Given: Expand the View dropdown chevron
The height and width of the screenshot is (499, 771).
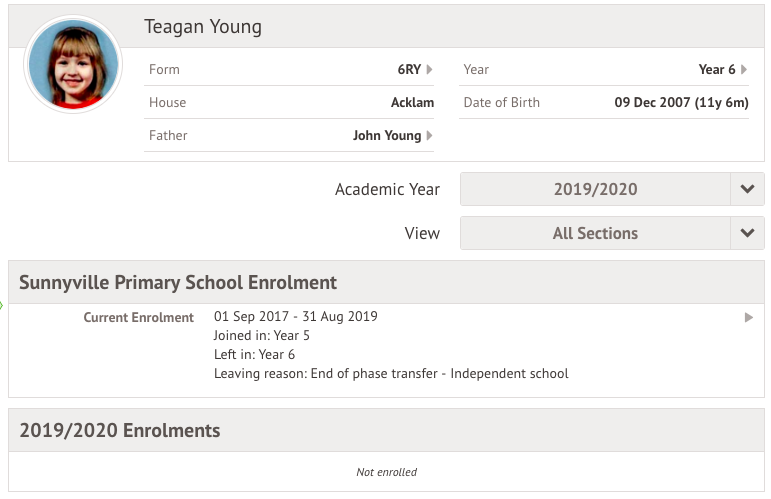Looking at the screenshot, I should [747, 233].
